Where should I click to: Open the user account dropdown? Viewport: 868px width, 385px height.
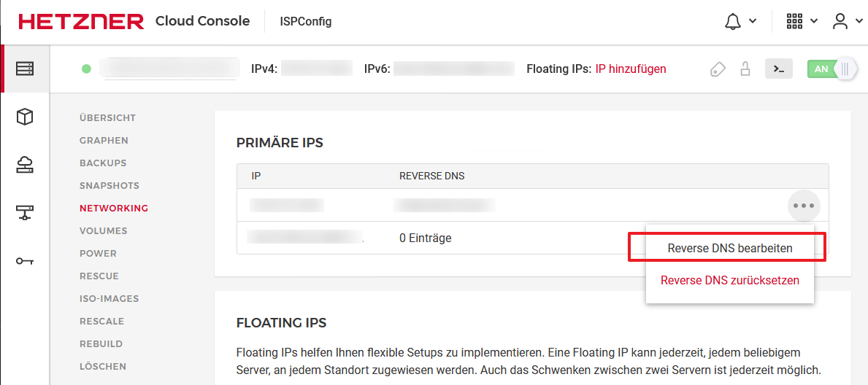845,22
